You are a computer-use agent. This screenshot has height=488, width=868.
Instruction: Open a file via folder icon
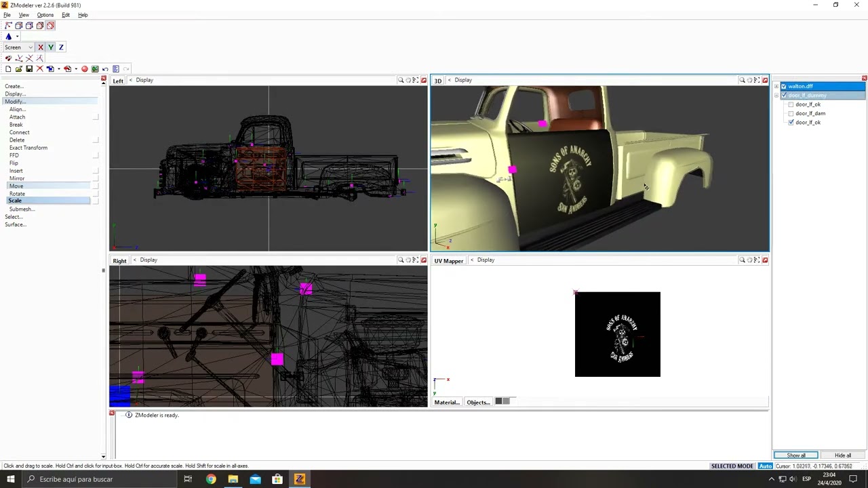coord(18,69)
